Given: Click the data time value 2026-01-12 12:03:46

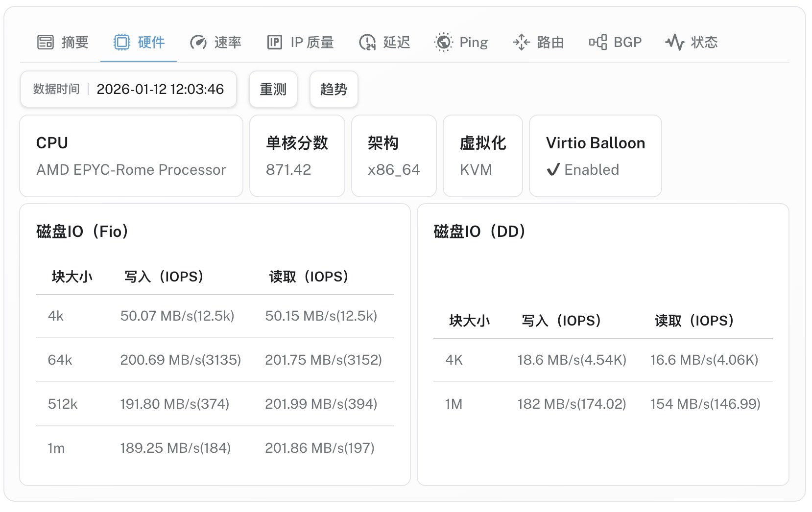Looking at the screenshot, I should click(x=160, y=89).
